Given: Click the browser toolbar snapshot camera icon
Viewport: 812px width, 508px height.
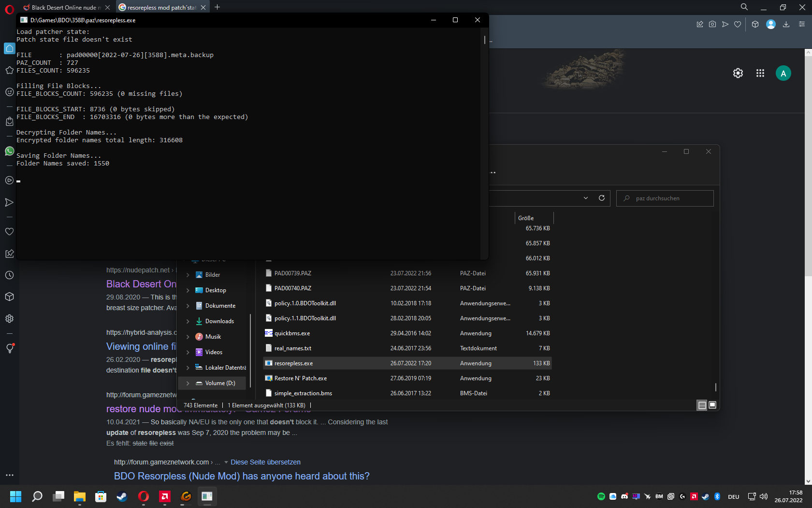Looking at the screenshot, I should coord(712,24).
